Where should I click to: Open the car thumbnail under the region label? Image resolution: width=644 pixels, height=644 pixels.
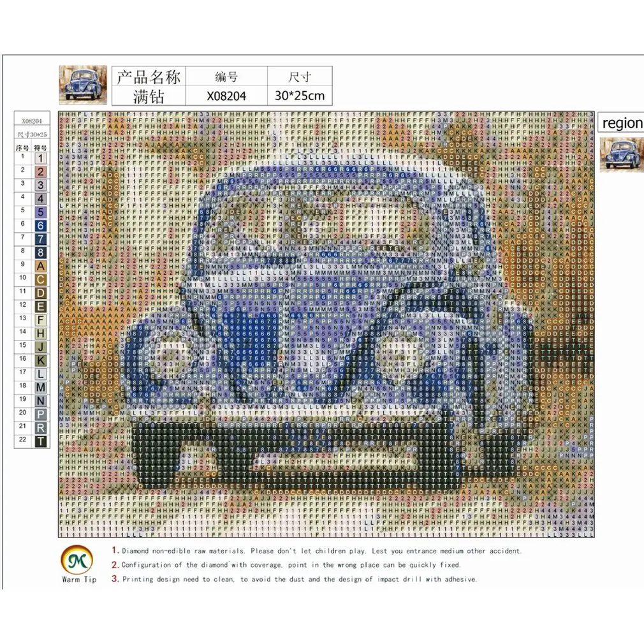pos(622,155)
